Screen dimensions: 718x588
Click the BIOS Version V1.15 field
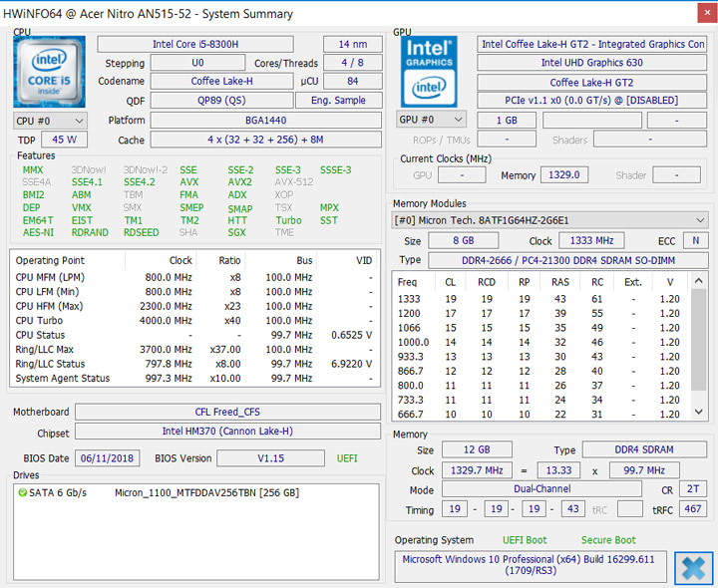click(x=269, y=458)
